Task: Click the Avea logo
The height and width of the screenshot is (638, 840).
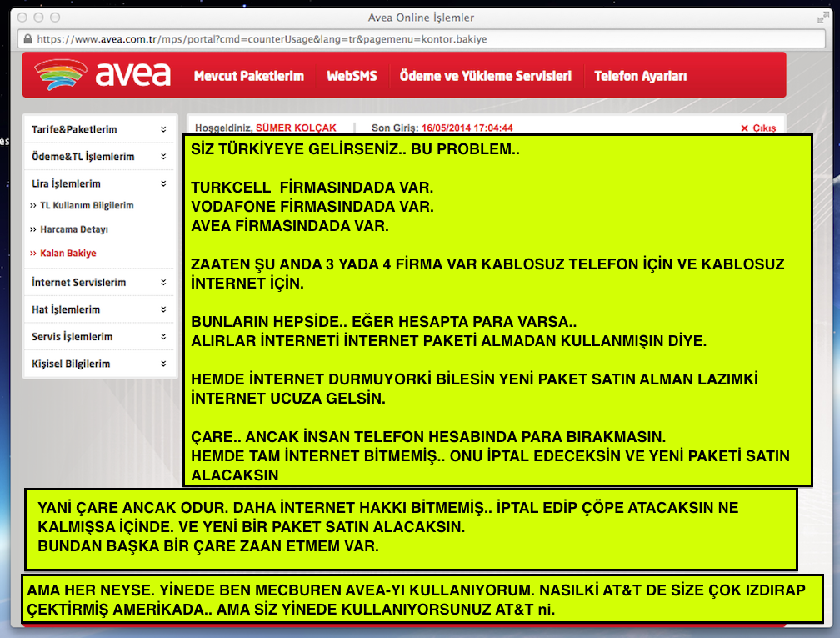Action: [102, 74]
